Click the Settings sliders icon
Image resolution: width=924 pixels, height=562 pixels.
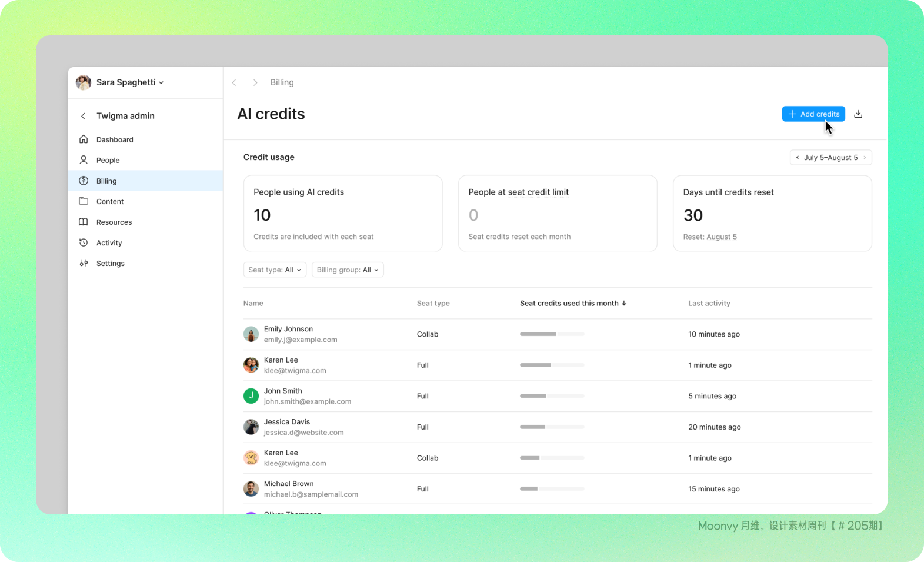coord(84,263)
